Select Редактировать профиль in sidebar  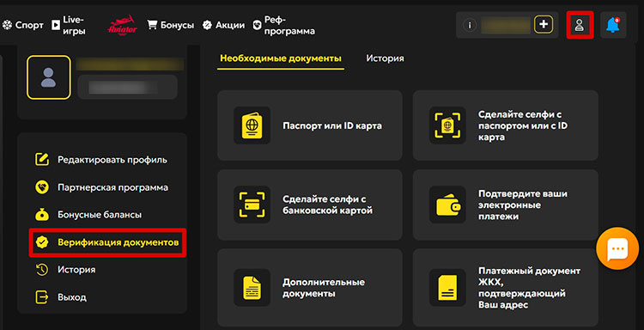click(x=112, y=160)
